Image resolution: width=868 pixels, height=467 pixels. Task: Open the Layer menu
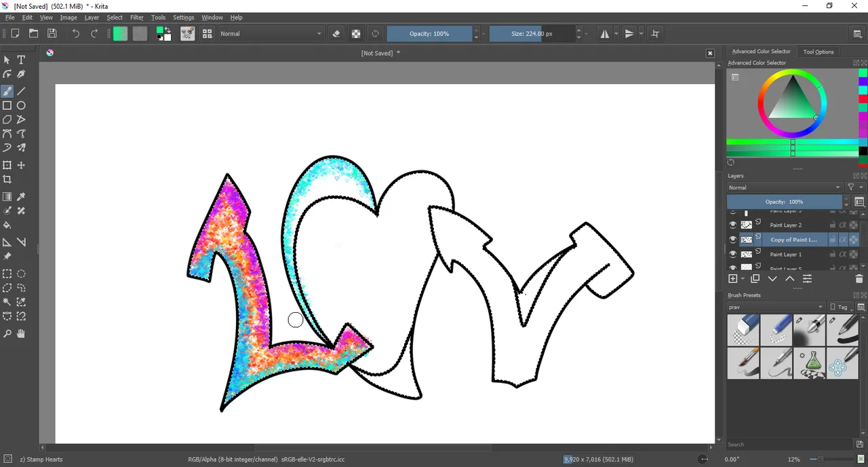92,17
